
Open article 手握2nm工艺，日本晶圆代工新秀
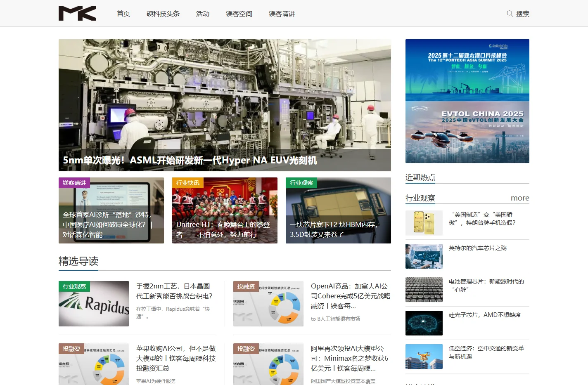pyautogui.click(x=175, y=291)
